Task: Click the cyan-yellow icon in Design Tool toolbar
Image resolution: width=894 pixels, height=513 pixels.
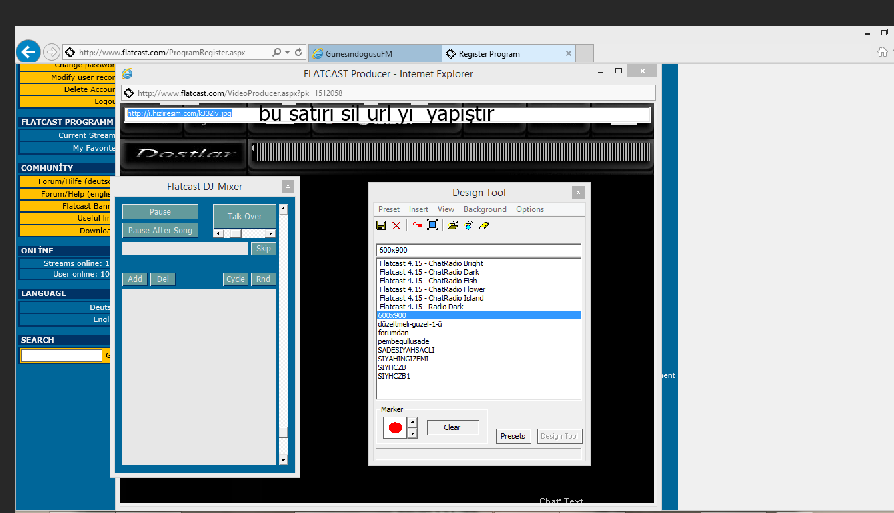Action: click(x=468, y=226)
